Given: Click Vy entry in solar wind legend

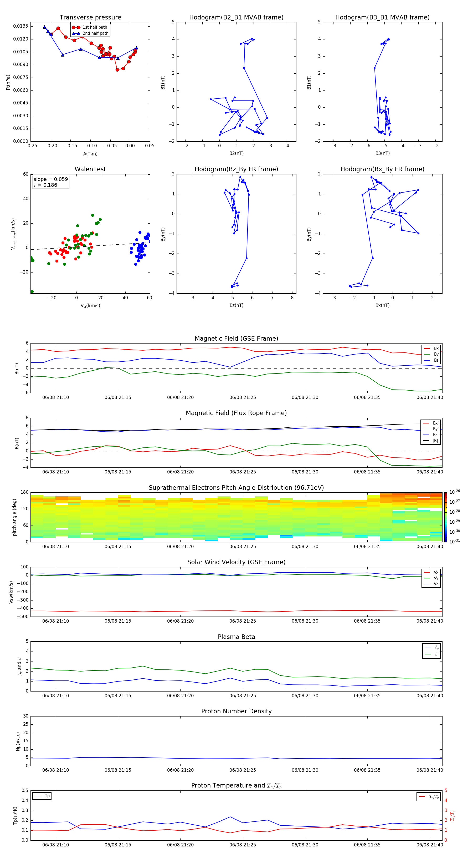Looking at the screenshot, I should point(431,578).
